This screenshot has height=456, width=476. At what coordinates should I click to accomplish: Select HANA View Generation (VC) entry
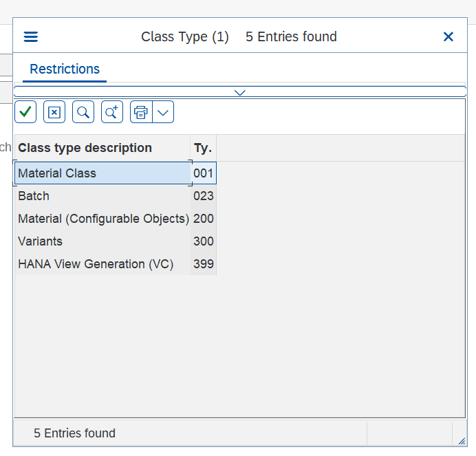pos(96,264)
